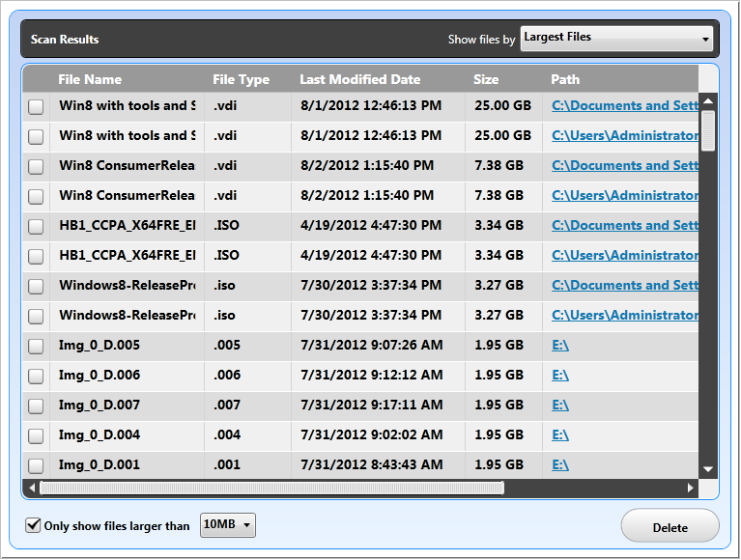The image size is (741, 560).
Task: Tick the checkbox beside Img_0_D.001
Action: (36, 466)
